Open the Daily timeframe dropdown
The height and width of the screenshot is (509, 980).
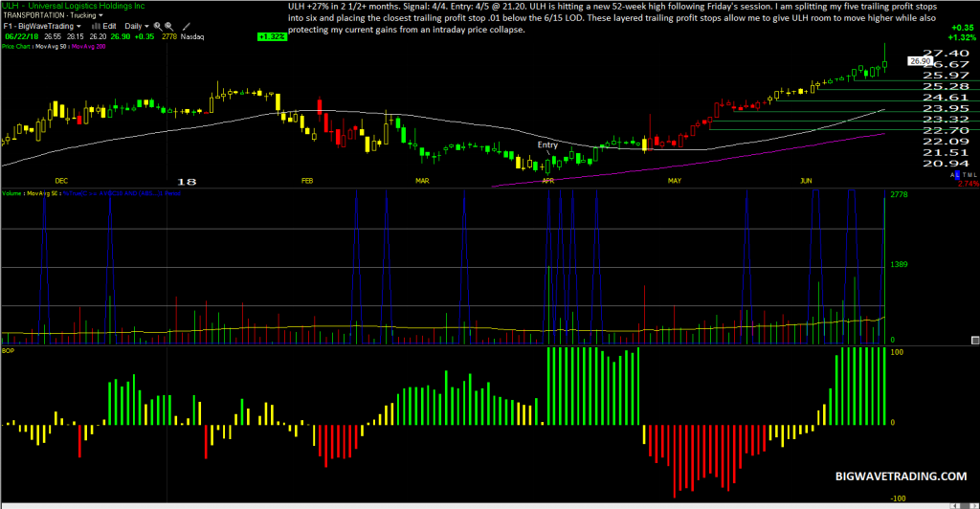click(x=136, y=26)
